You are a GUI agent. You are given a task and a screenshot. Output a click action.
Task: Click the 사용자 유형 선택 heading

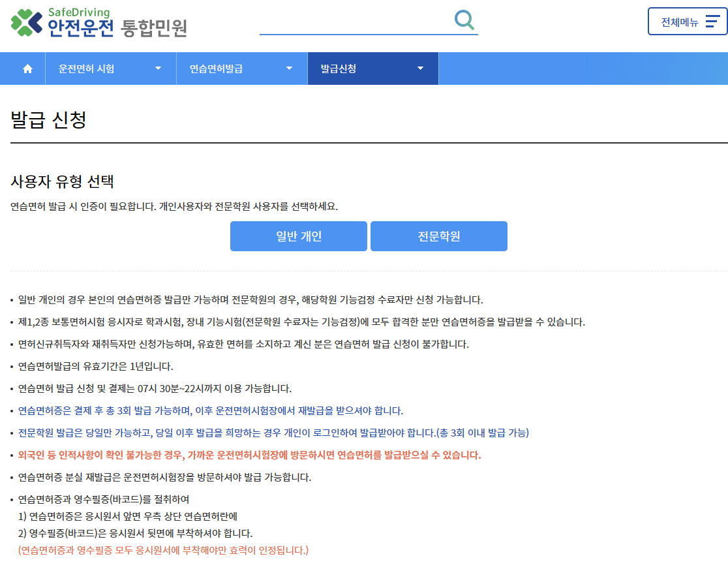(x=62, y=181)
